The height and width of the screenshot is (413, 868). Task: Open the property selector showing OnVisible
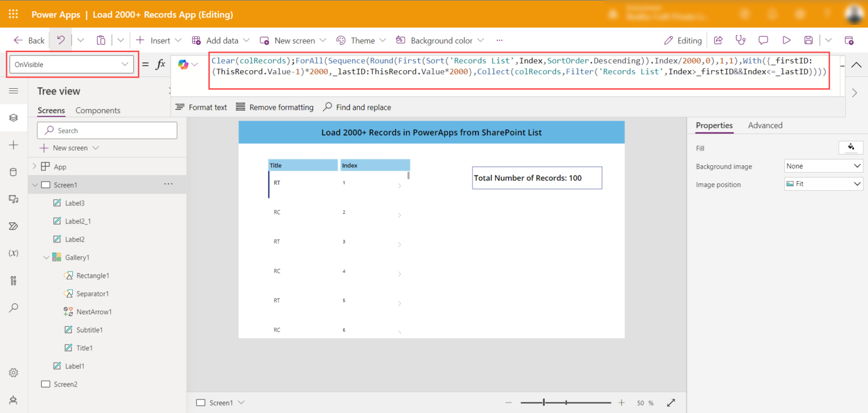(71, 64)
